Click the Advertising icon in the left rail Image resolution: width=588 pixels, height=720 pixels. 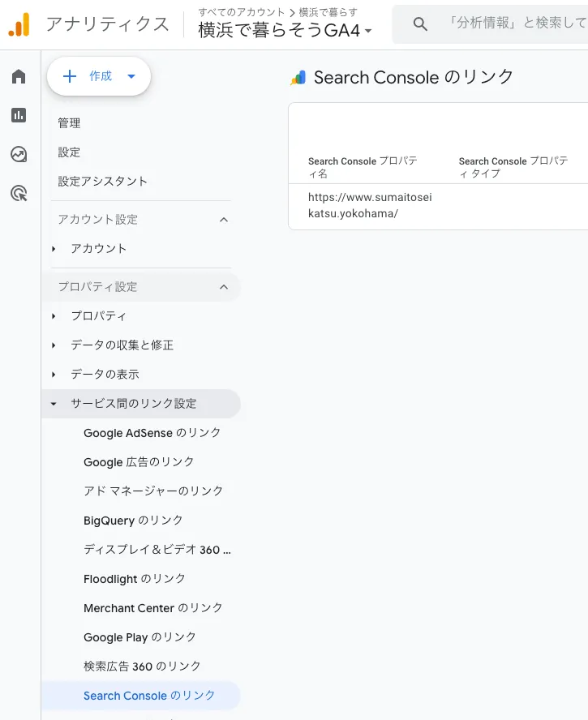pyautogui.click(x=18, y=193)
